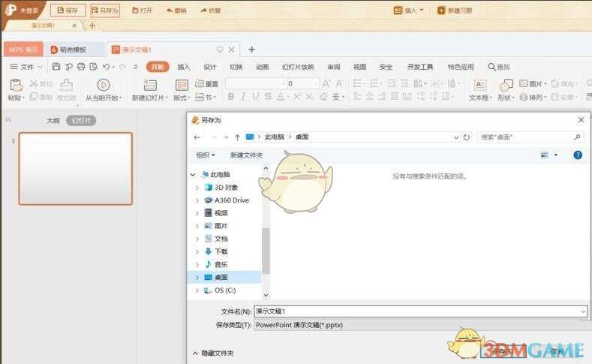Click the Arrange (排列) icon
The image size is (592, 364).
[x=523, y=97]
